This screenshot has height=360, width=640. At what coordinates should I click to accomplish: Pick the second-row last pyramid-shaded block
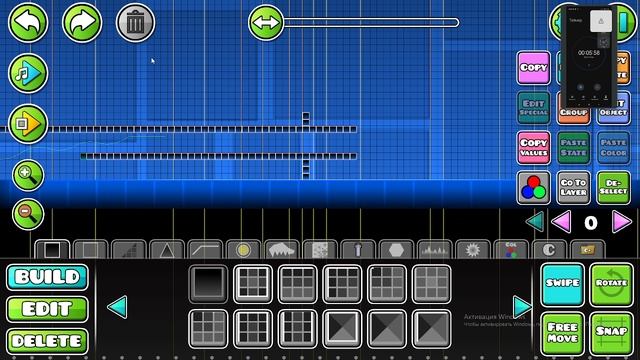pos(432,329)
